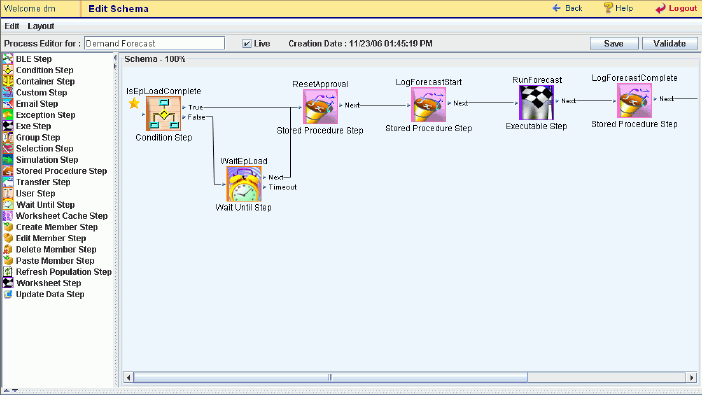Select the Exe Step palette icon

pos(8,126)
